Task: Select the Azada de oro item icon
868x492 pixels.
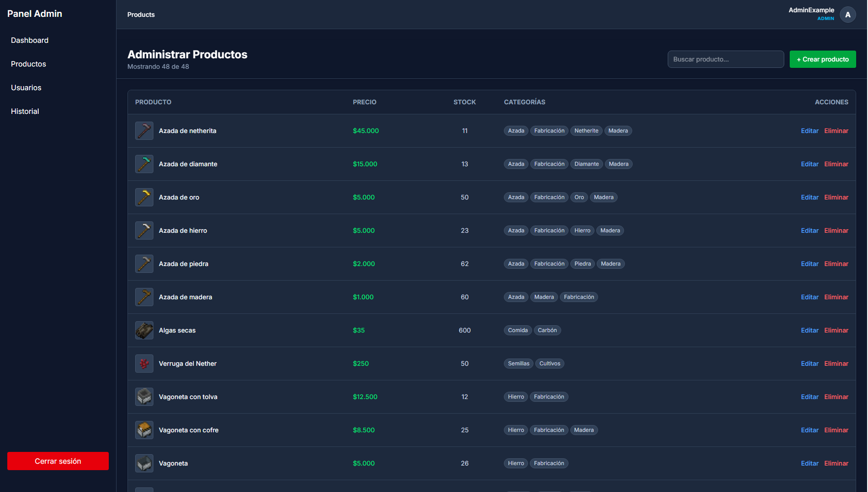Action: (x=144, y=197)
